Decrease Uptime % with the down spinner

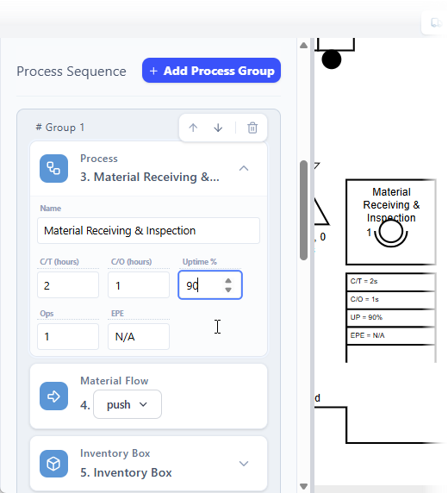click(x=228, y=290)
